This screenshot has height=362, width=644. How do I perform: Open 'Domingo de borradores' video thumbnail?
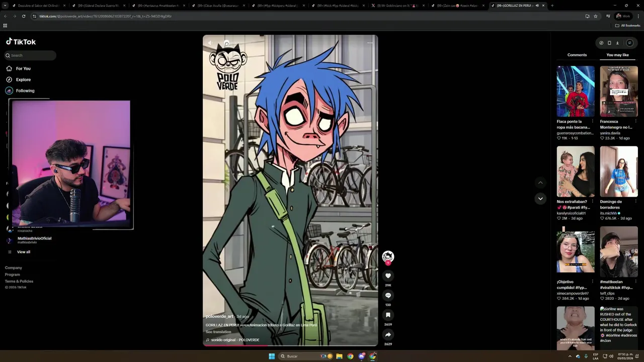tap(619, 171)
